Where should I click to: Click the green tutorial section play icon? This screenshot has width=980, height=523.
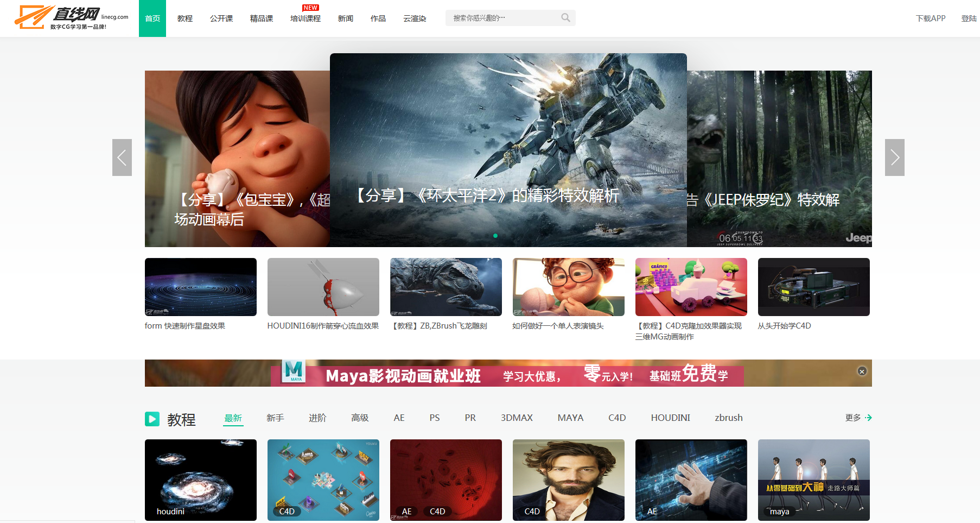click(152, 419)
